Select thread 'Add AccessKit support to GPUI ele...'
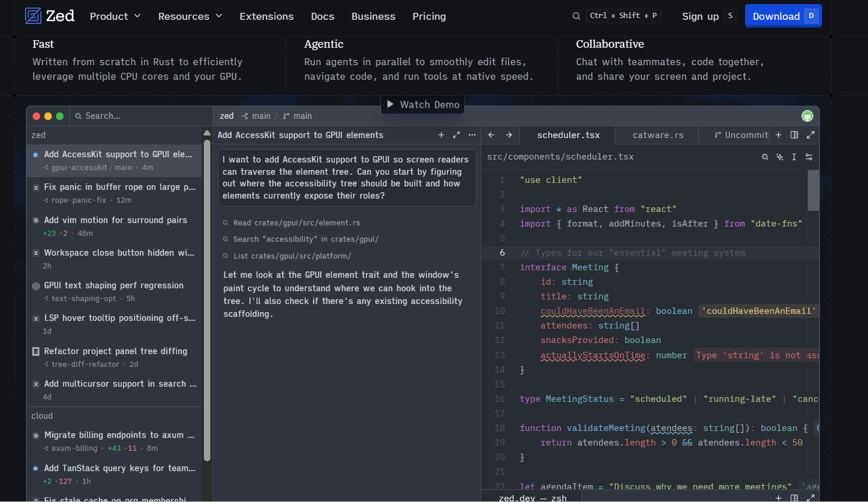 click(x=114, y=160)
